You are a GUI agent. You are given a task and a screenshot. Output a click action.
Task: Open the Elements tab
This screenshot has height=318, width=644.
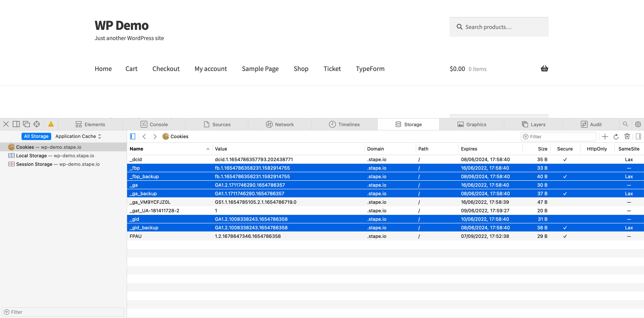pyautogui.click(x=90, y=124)
